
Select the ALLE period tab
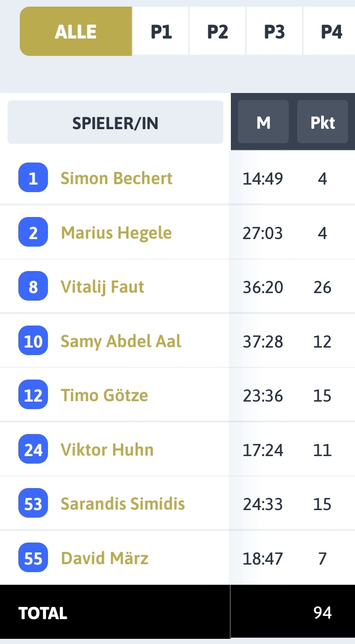coord(76,31)
